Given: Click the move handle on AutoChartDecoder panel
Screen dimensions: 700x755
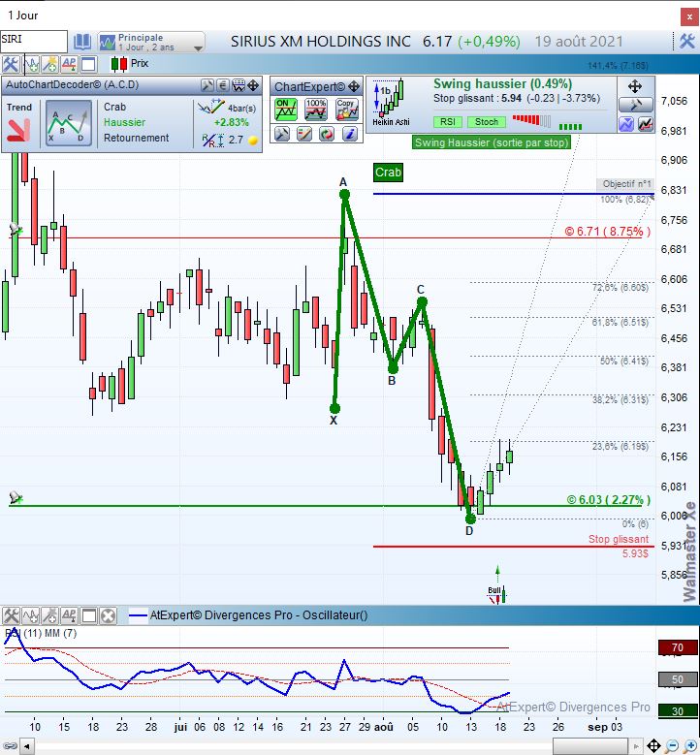Looking at the screenshot, I should click(253, 85).
